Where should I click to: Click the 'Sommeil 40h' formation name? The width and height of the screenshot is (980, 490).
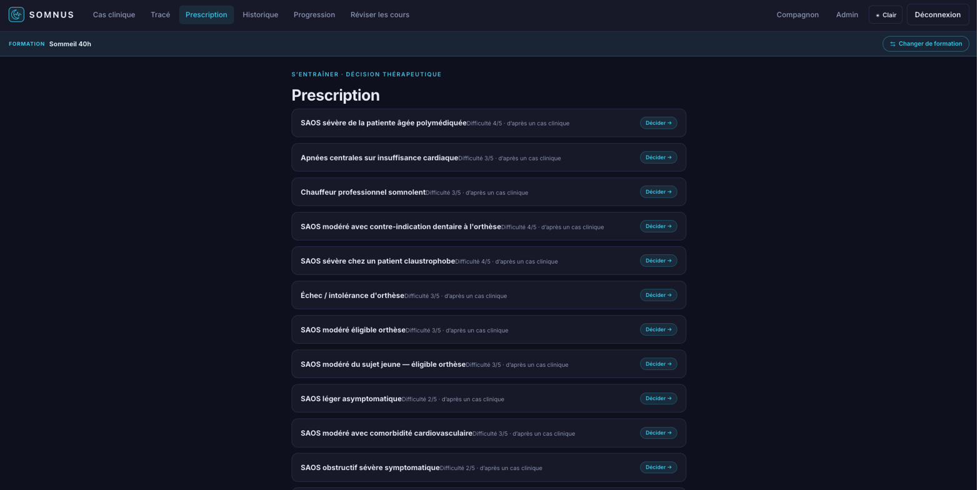tap(71, 44)
